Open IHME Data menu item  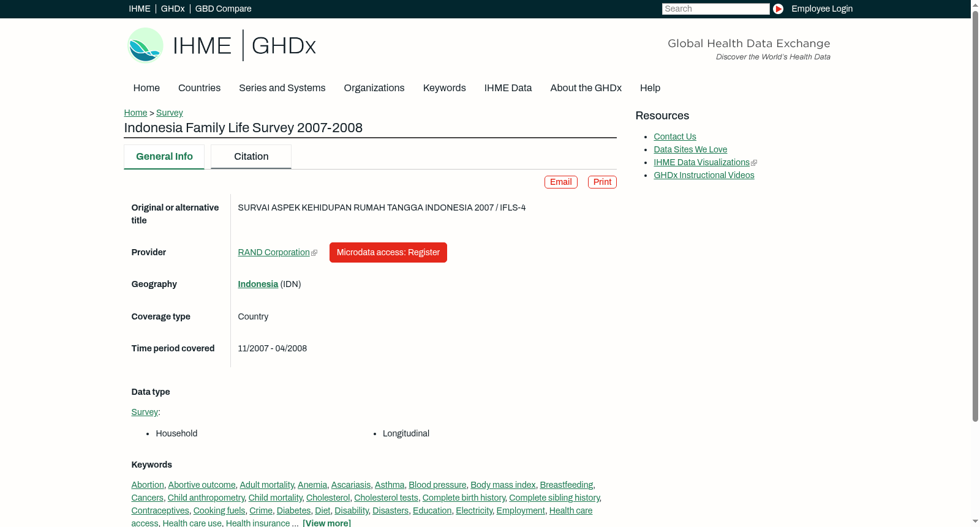508,88
